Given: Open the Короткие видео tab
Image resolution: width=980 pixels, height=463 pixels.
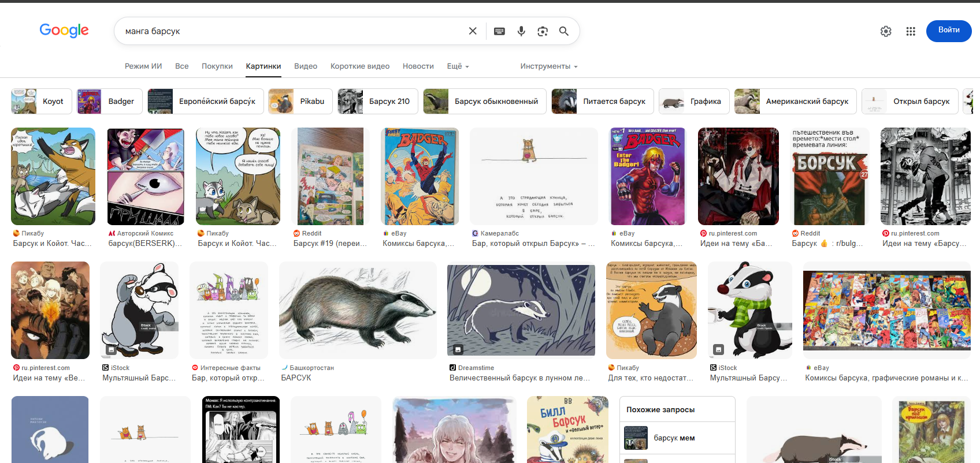Looking at the screenshot, I should (360, 66).
